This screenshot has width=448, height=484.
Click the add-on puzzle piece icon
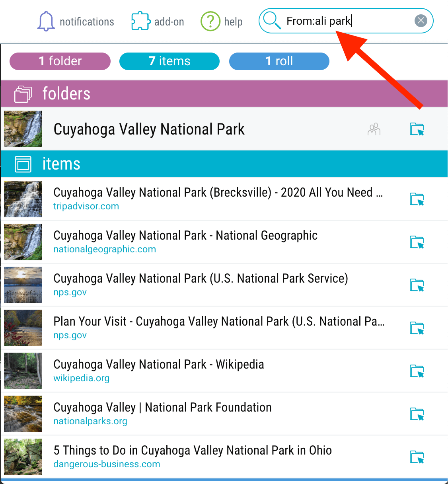point(140,21)
